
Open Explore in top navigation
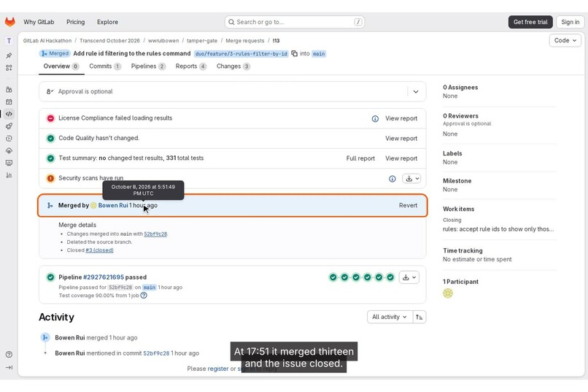pyautogui.click(x=107, y=22)
